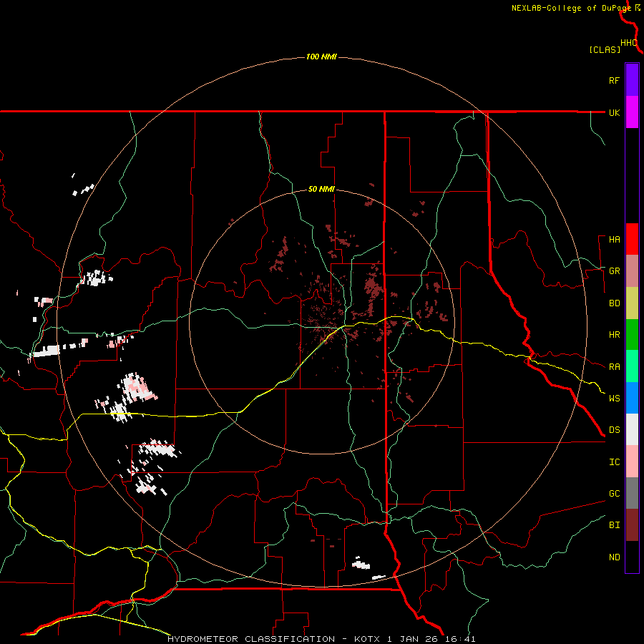Click the RF legend label
This screenshot has height=644, width=644.
coord(615,80)
